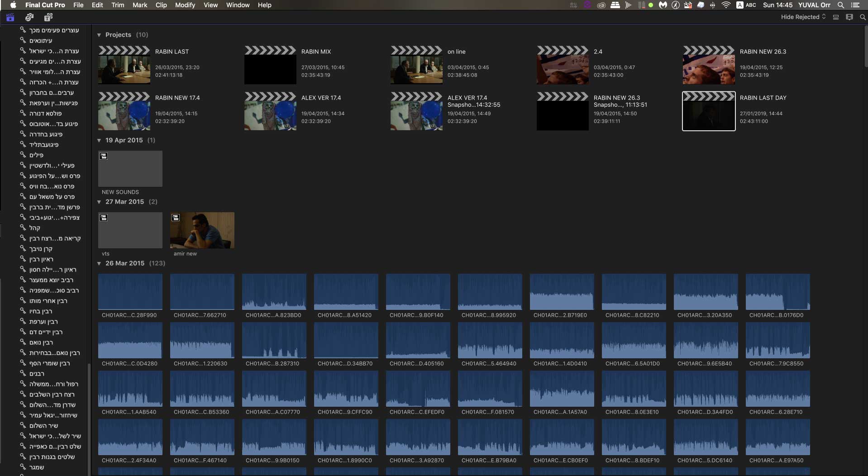Collapse the 19 Apr 2015 section
Viewport: 868px width, 476px height.
[99, 140]
